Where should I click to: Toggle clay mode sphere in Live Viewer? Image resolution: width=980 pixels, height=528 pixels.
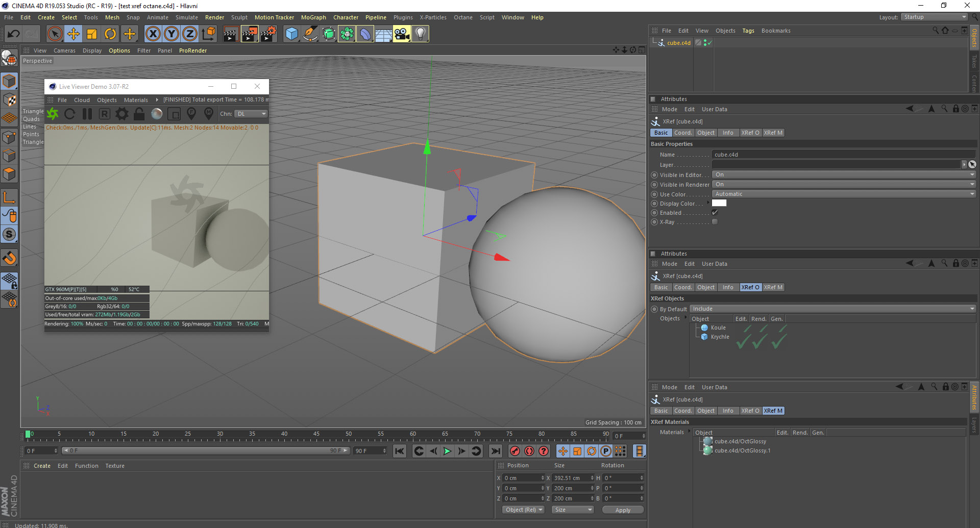(157, 114)
